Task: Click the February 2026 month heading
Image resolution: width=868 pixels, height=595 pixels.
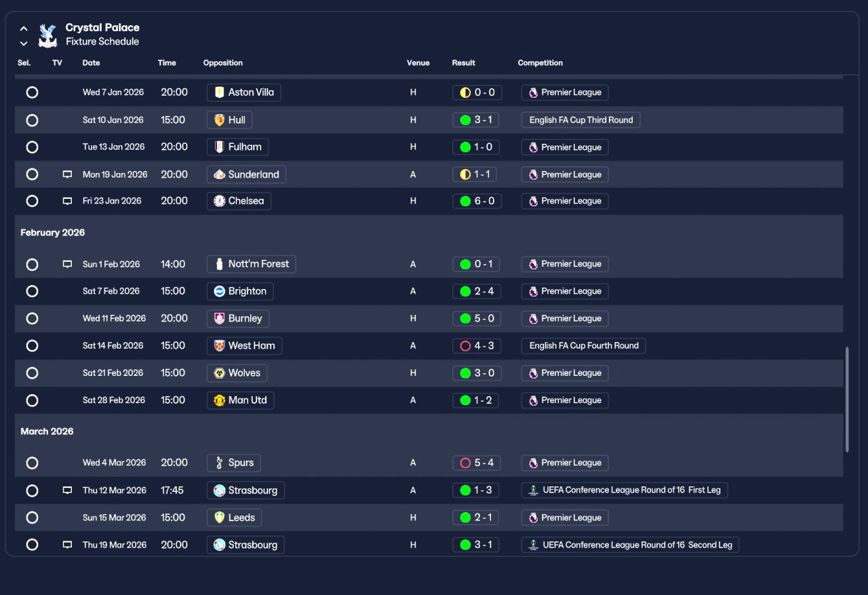Action: pyautogui.click(x=53, y=233)
